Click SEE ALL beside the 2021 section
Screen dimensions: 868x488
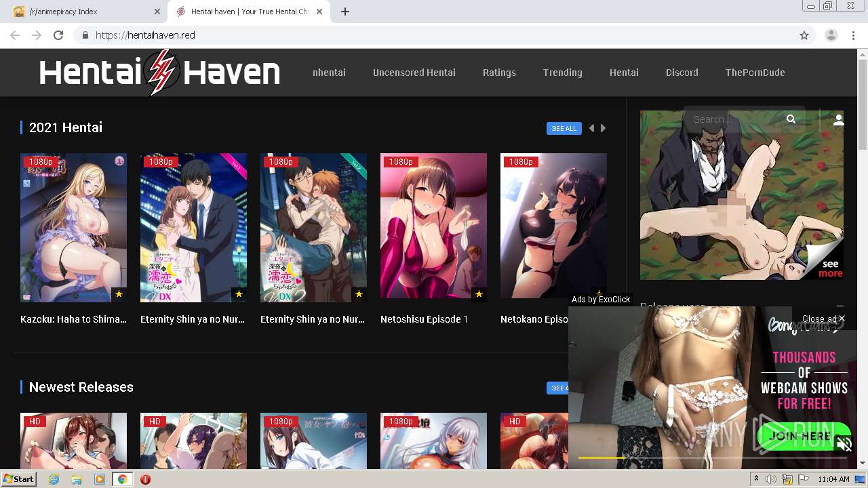pos(564,128)
